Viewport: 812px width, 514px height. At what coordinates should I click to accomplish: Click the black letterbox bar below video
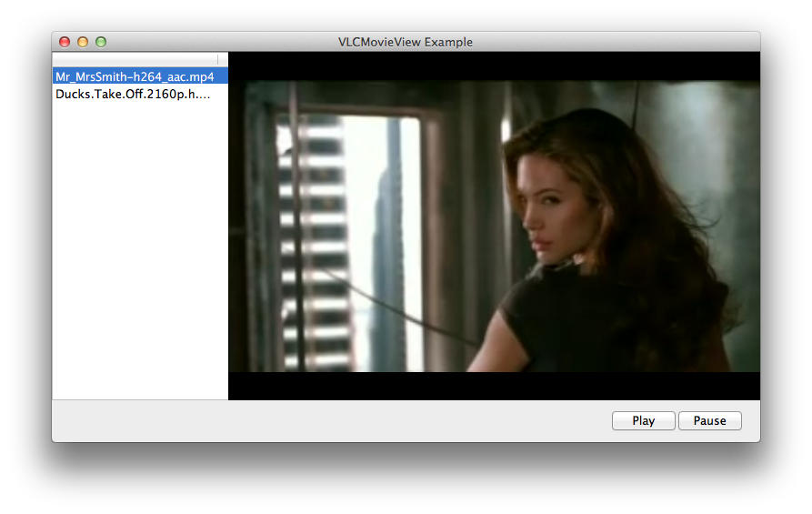[x=494, y=386]
